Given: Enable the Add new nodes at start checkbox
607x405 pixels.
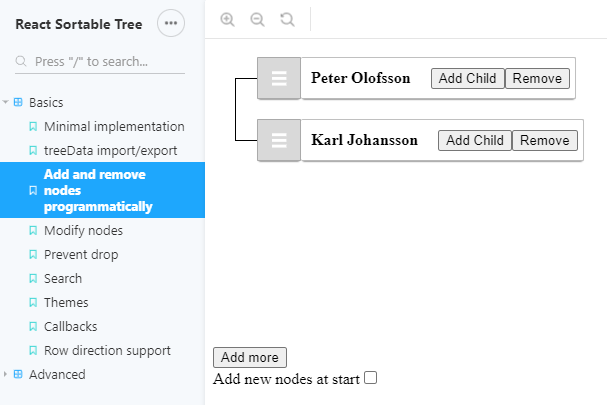Looking at the screenshot, I should click(x=370, y=378).
